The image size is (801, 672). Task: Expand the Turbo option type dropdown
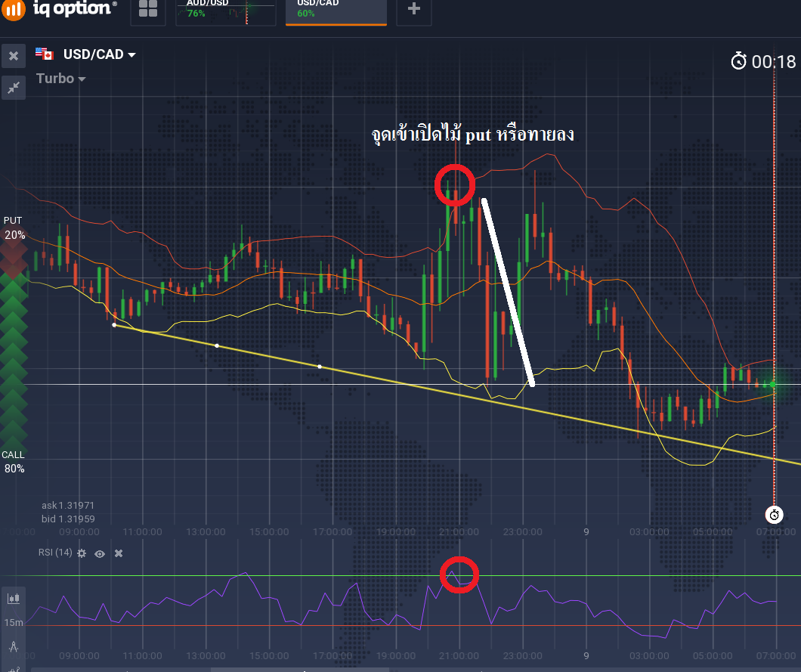60,79
